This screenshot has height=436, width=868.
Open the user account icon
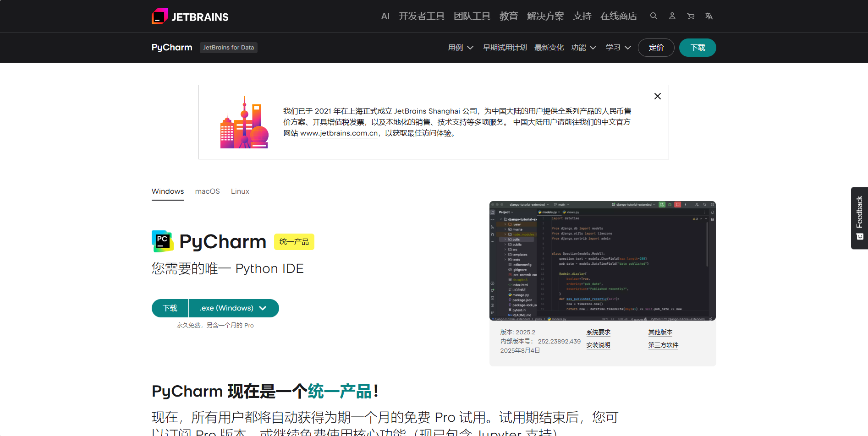(x=672, y=16)
